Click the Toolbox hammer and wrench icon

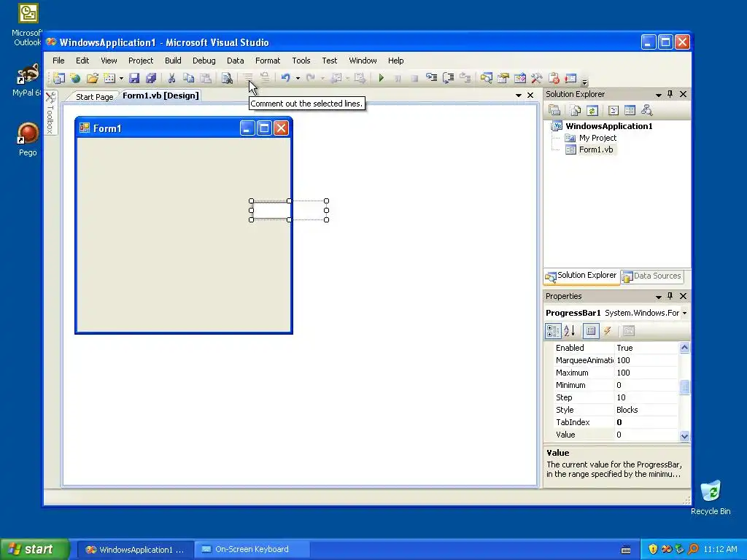[x=537, y=78]
